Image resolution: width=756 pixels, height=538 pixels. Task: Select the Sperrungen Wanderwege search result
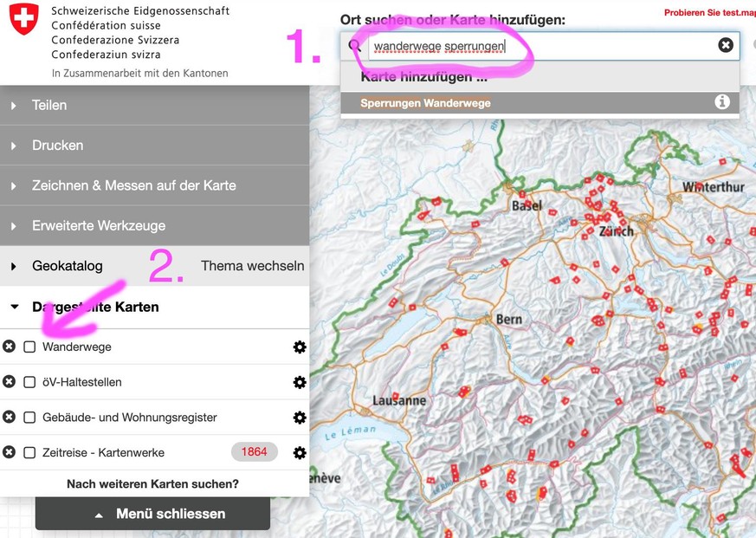click(426, 103)
